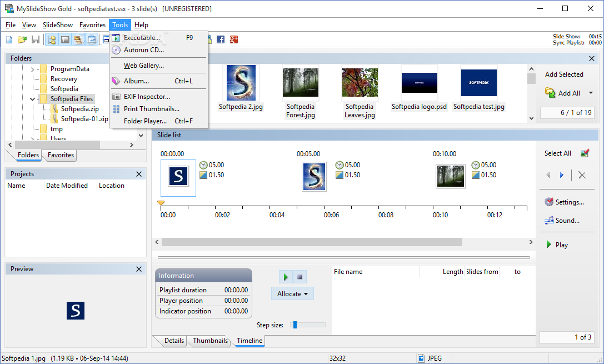Open the Sound... dialog
The width and height of the screenshot is (604, 364).
(x=562, y=221)
